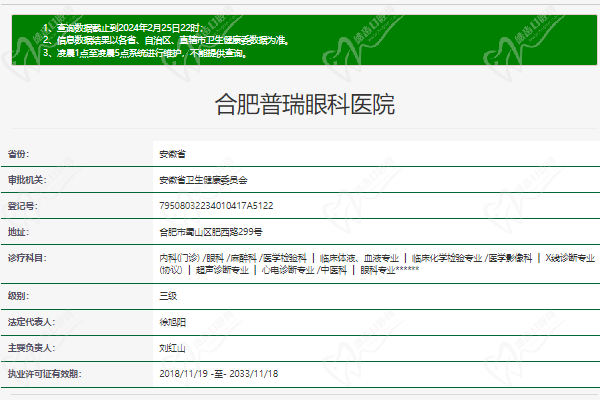Click the 执业许可证有效期 label

pyautogui.click(x=44, y=374)
